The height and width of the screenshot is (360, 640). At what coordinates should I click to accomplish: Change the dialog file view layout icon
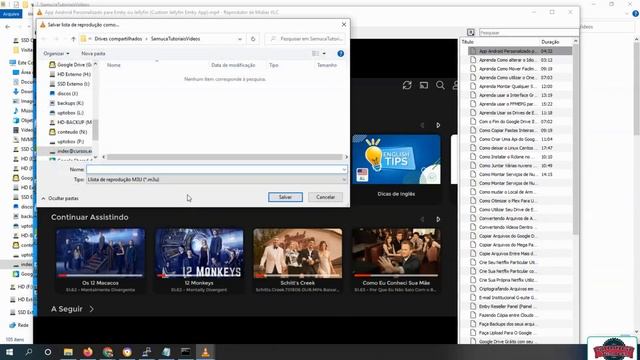(316, 53)
